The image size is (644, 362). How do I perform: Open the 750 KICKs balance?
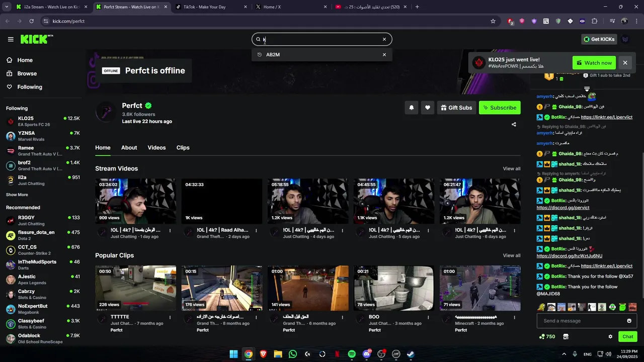click(547, 337)
